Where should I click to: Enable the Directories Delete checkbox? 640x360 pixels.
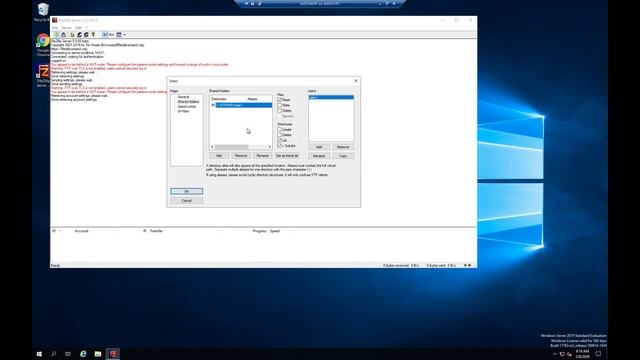click(280, 135)
